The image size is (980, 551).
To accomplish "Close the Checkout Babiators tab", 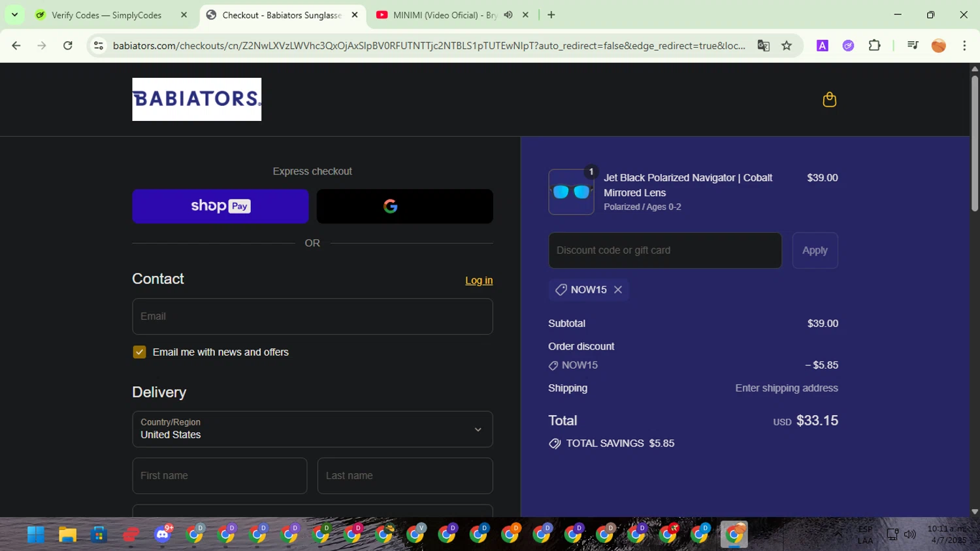I will (355, 15).
